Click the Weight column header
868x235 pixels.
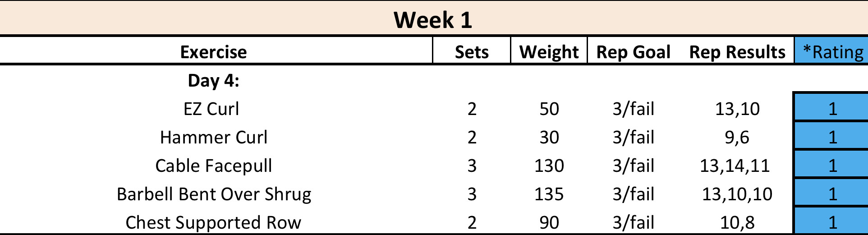pos(549,52)
